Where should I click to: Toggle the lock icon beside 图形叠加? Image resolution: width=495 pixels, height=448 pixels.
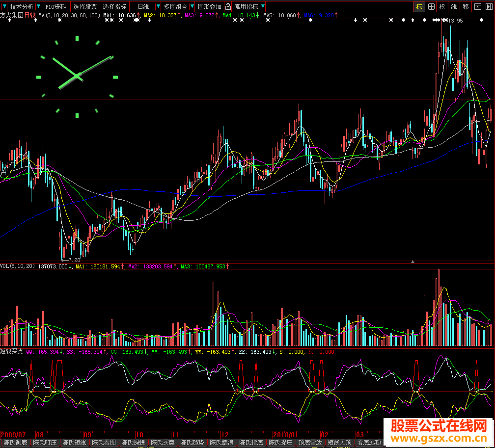[228, 7]
